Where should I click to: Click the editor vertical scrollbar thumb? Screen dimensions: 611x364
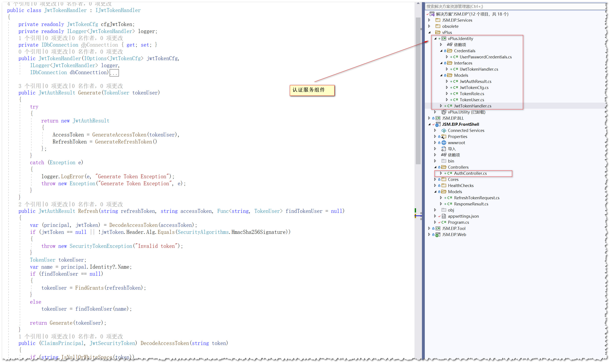[418, 91]
